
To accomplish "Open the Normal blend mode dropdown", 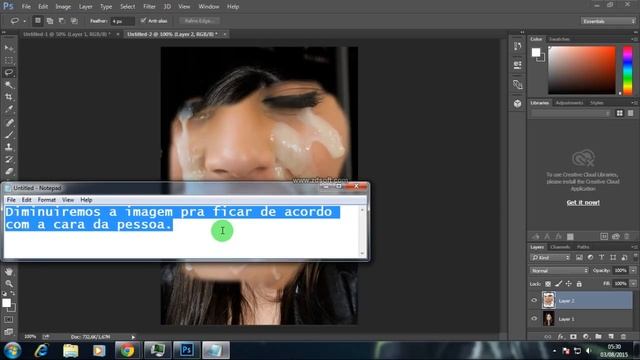I will click(x=559, y=271).
